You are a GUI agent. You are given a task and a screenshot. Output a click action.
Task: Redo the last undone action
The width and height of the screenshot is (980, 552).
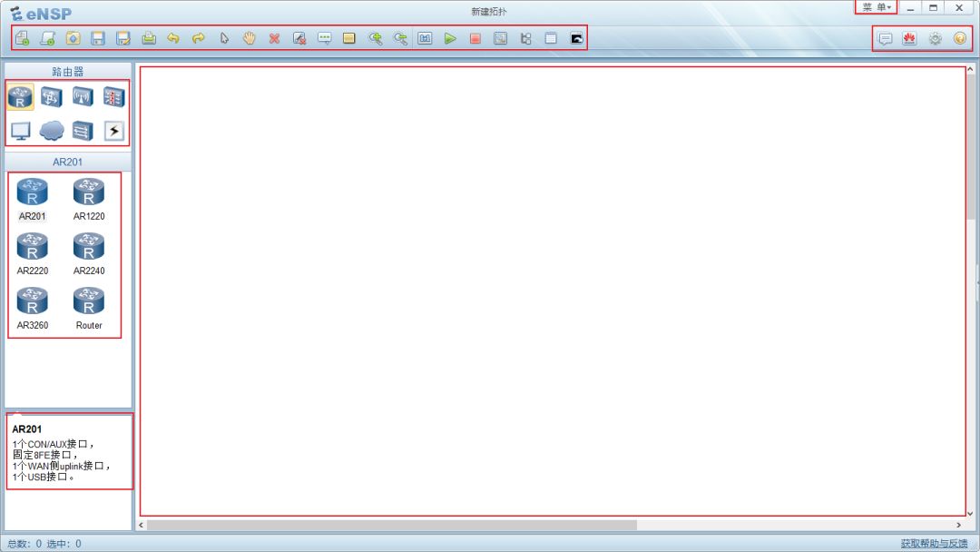[x=198, y=38]
